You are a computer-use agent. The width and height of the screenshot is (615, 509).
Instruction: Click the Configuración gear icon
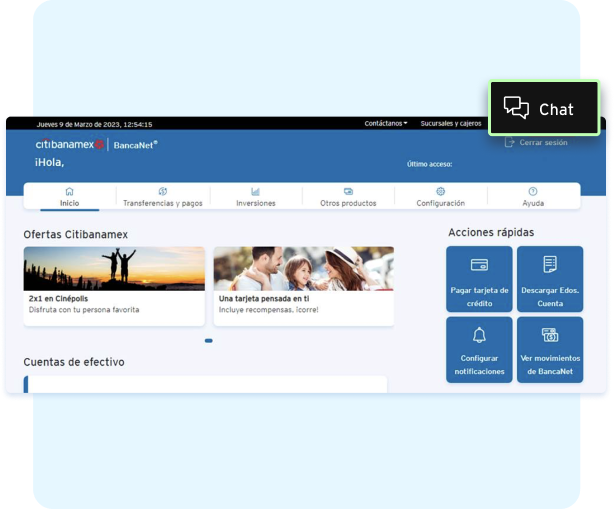coord(440,191)
